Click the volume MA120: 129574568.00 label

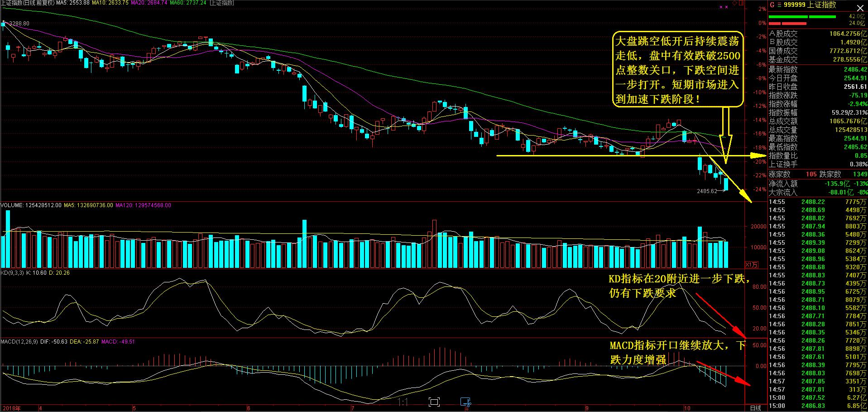(x=143, y=205)
